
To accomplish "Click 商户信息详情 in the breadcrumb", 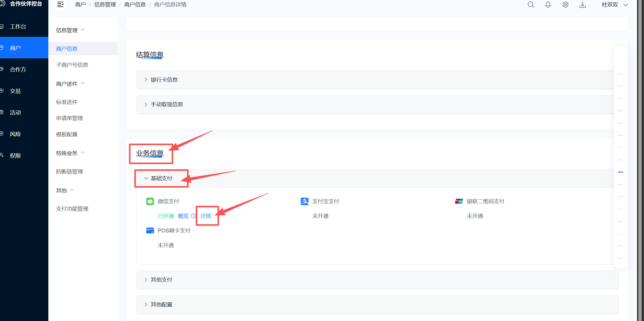I will click(170, 5).
